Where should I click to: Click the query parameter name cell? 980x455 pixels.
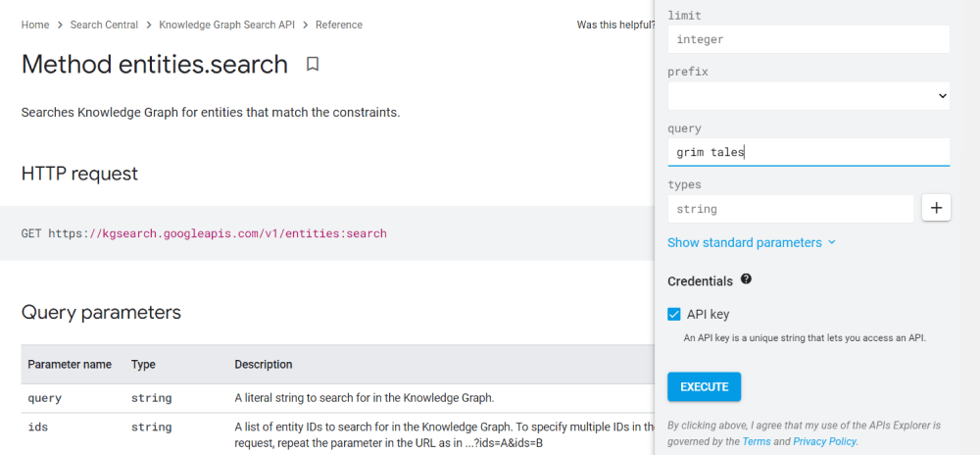click(x=45, y=398)
